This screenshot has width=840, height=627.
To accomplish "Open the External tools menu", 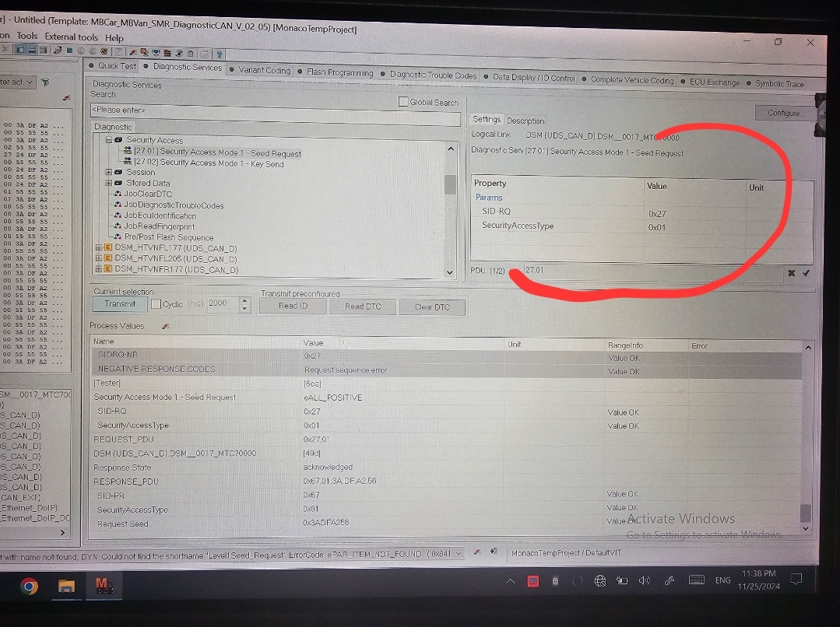I will click(72, 37).
